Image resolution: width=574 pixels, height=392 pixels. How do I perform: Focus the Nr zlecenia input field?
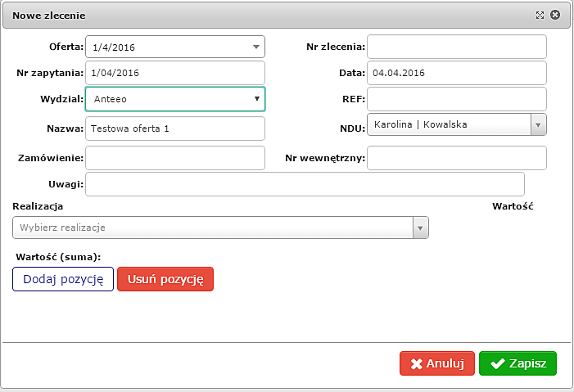click(456, 47)
